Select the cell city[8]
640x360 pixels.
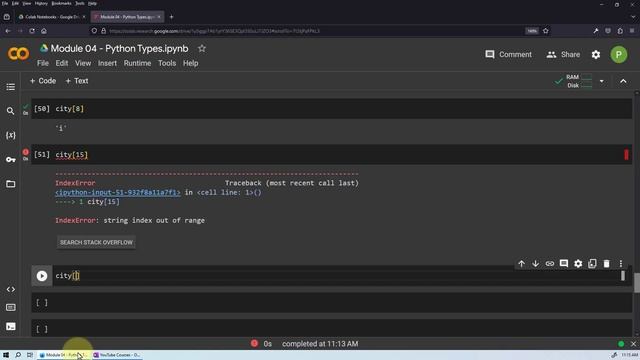point(331,109)
